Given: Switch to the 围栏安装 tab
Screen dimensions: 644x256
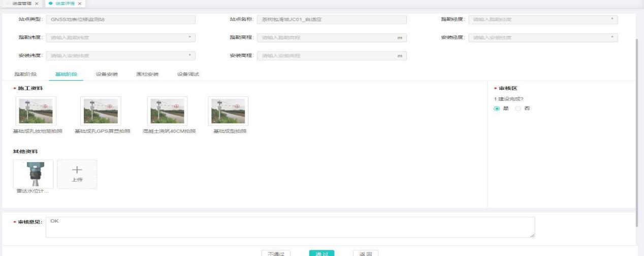Looking at the screenshot, I should point(147,75).
